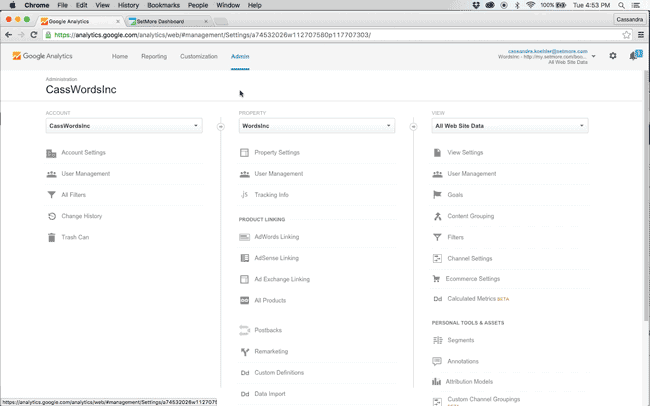This screenshot has width=650, height=406.
Task: Switch to the Home tab
Action: coord(120,56)
